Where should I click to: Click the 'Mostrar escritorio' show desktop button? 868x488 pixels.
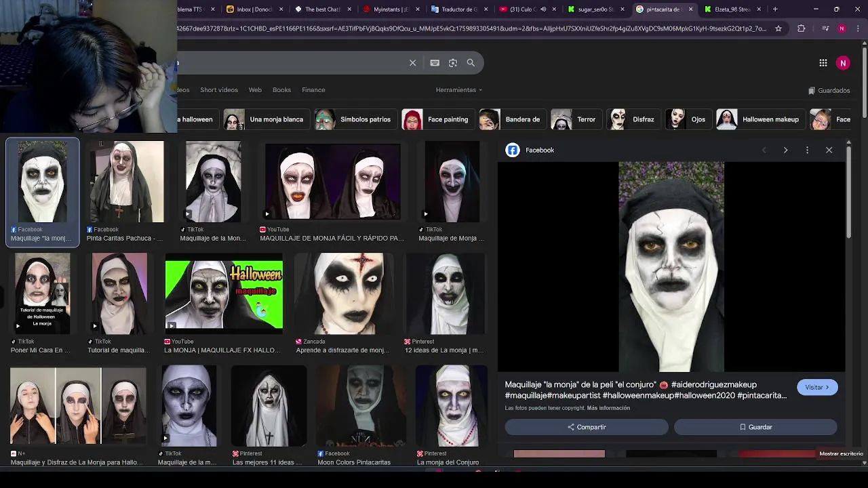coord(841,453)
